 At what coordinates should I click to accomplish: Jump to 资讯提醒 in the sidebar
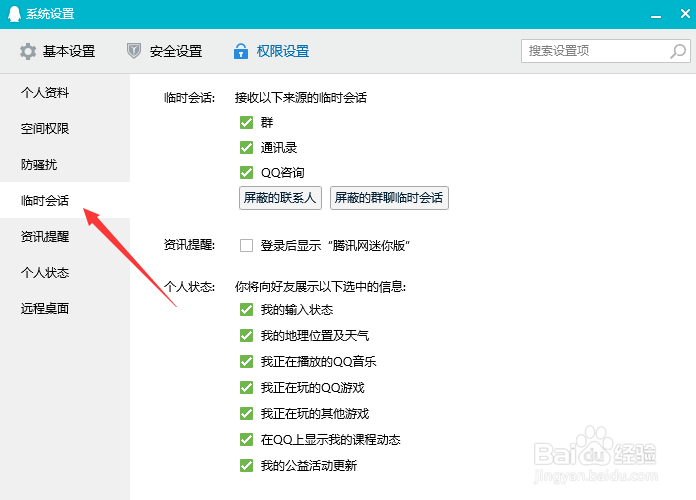click(65, 236)
